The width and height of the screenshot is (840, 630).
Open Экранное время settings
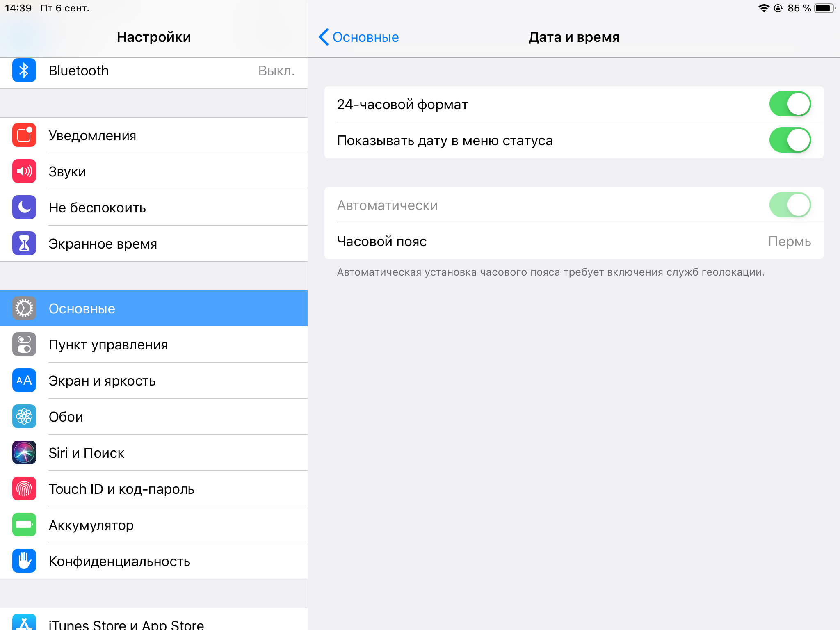click(x=154, y=244)
